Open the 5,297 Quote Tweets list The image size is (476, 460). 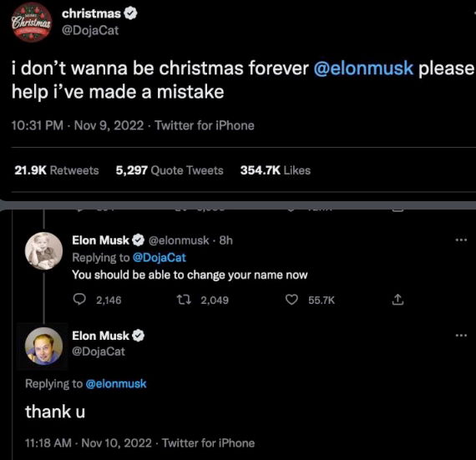(170, 170)
